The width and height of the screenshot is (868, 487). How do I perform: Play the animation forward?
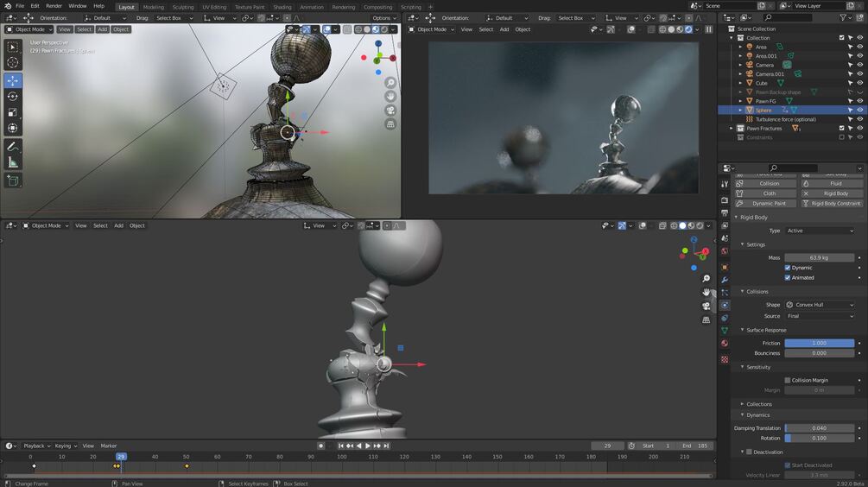pos(368,446)
